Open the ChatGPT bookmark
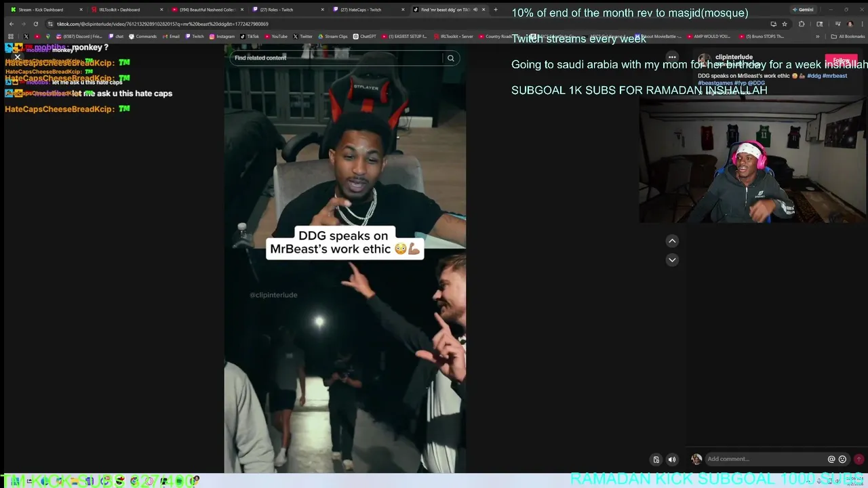 pos(365,37)
